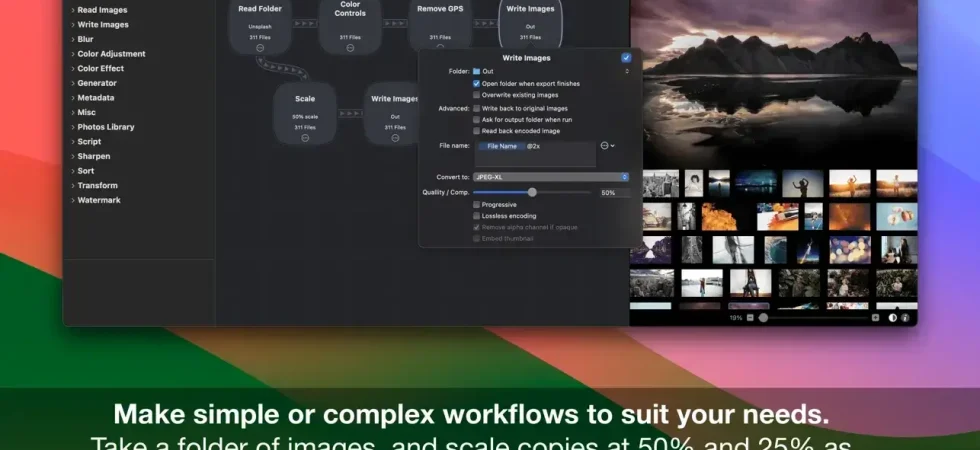
Task: Enable Lossless encoding checkbox
Action: [x=476, y=216]
